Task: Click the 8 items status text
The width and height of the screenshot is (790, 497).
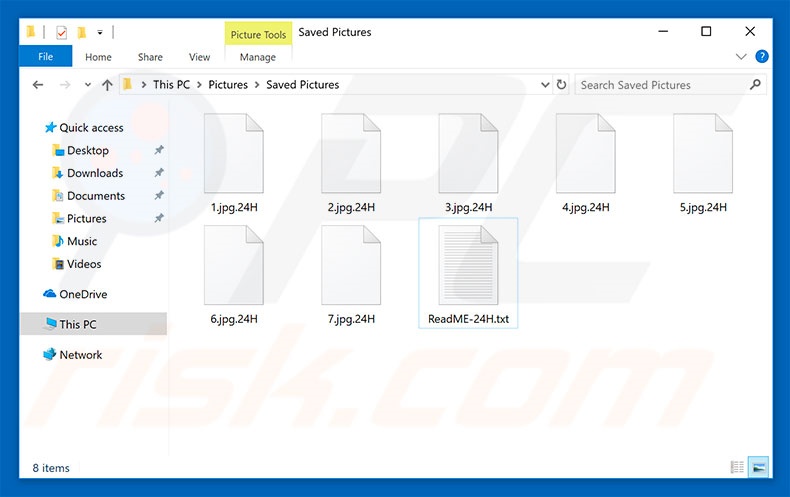Action: [51, 468]
